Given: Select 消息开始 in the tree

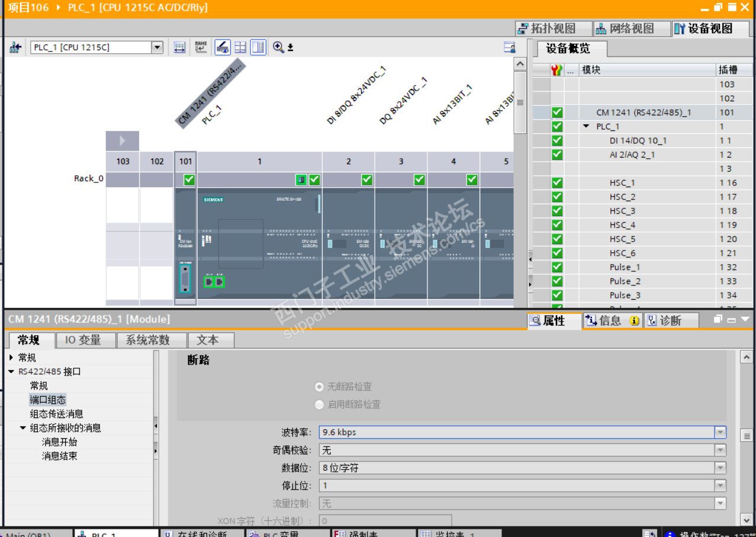Looking at the screenshot, I should click(59, 442).
